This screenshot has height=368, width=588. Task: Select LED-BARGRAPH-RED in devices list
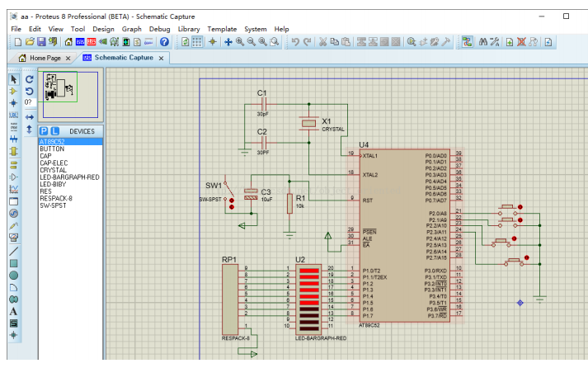pos(69,176)
